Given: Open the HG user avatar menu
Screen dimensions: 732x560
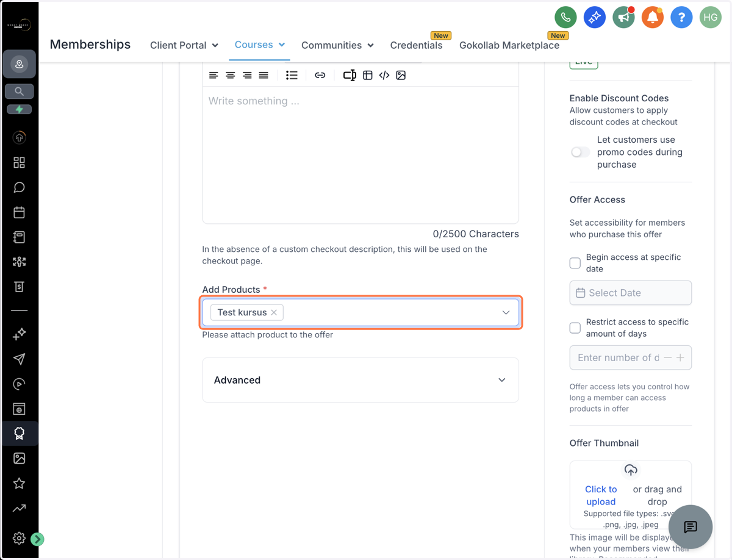Looking at the screenshot, I should tap(711, 17).
